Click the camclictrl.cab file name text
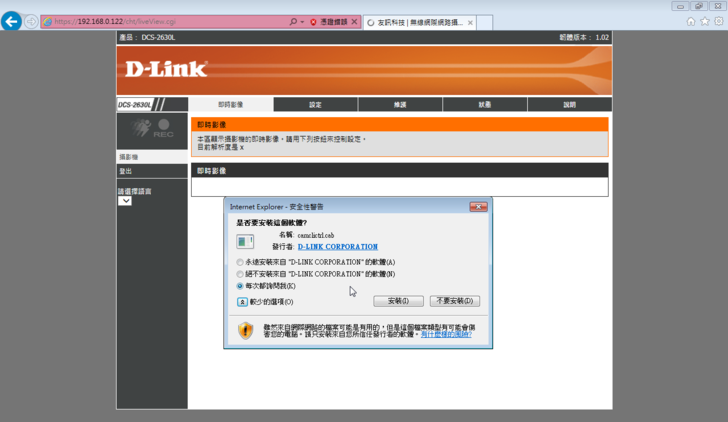728x422 pixels. (x=316, y=235)
